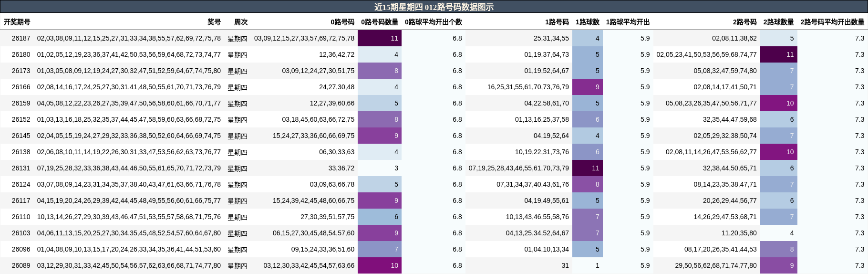Click draw period 26173

tap(21, 71)
